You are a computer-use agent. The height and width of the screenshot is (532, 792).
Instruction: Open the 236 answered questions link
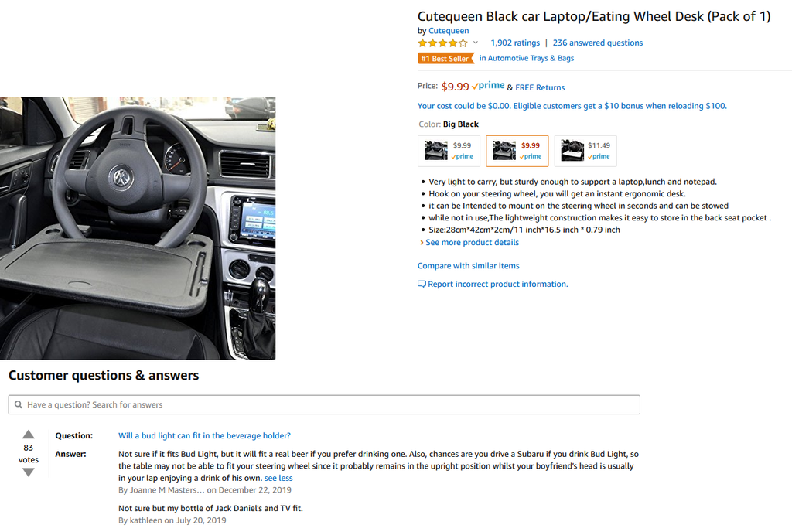[598, 43]
